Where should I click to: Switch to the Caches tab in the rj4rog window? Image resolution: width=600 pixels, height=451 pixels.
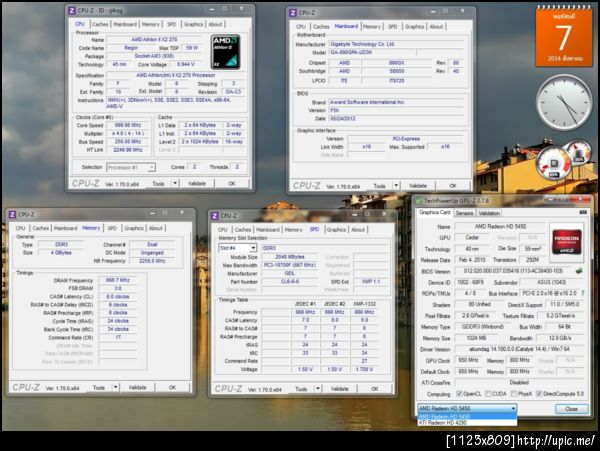[100, 24]
